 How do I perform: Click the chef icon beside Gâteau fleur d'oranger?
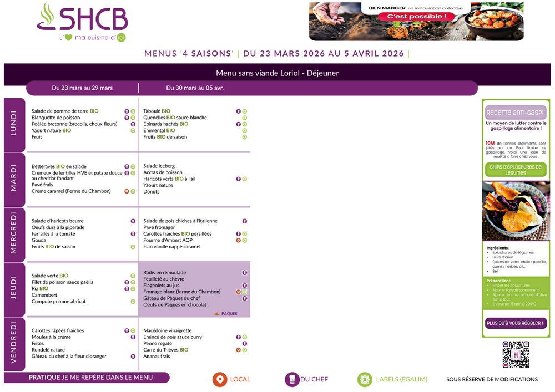pyautogui.click(x=133, y=357)
